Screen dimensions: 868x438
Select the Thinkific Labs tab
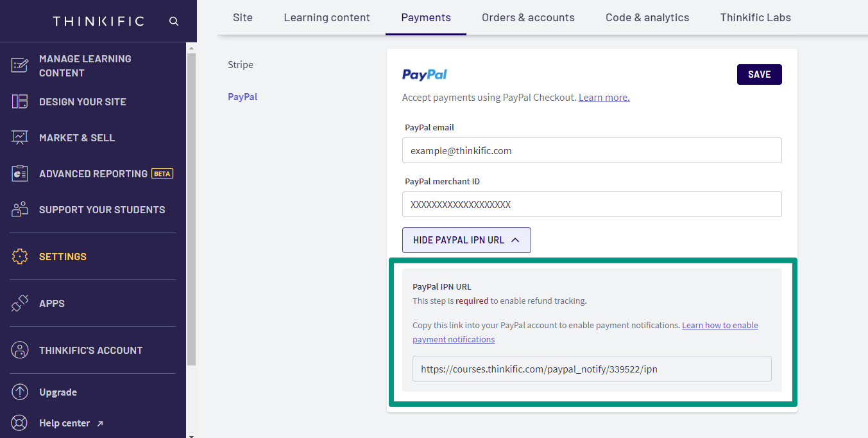[x=755, y=17]
